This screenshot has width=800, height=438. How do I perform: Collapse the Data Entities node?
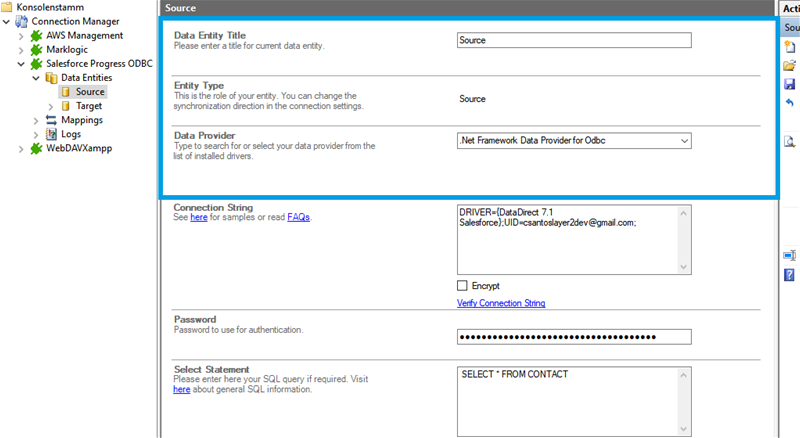37,78
